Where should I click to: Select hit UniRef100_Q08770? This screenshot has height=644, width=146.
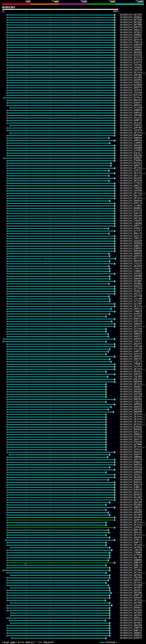(x=131, y=37)
